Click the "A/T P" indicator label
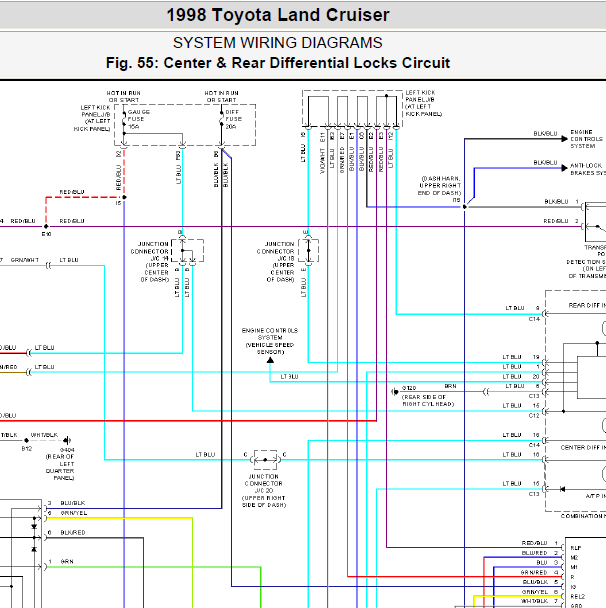 [595, 496]
